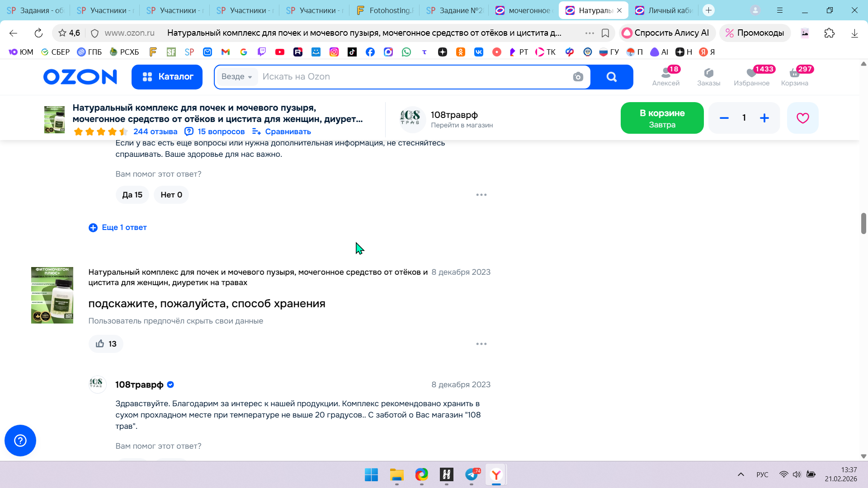Open three-dot menu next to Да/Нет buttons
The width and height of the screenshot is (868, 488).
point(481,195)
